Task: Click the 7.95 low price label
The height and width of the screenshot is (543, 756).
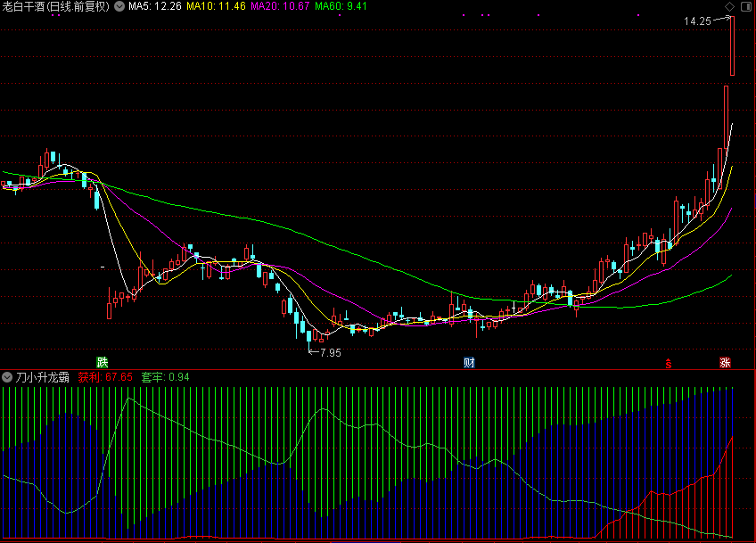Action: 331,353
